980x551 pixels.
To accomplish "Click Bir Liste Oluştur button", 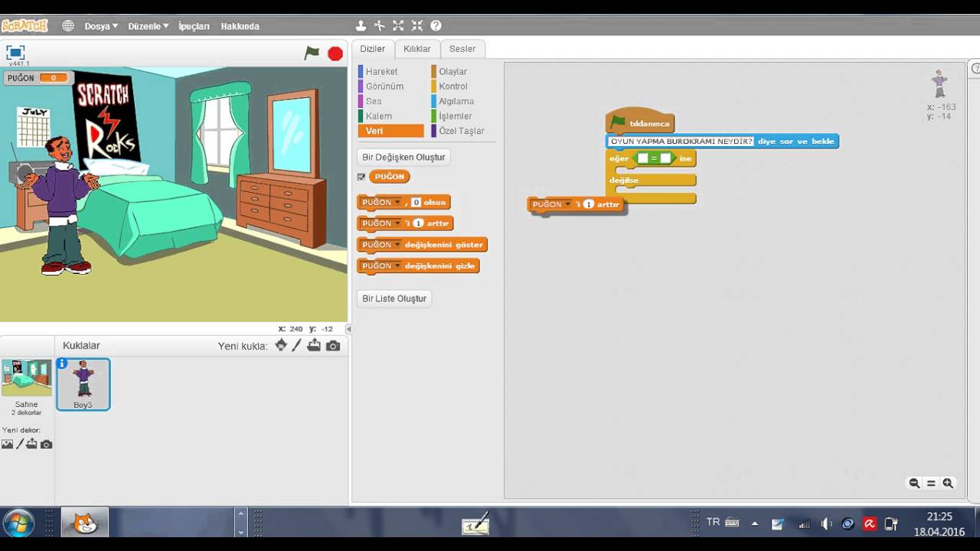I will (394, 298).
